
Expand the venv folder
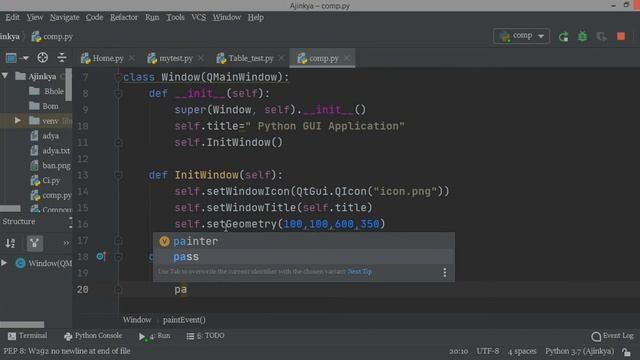[x=18, y=121]
